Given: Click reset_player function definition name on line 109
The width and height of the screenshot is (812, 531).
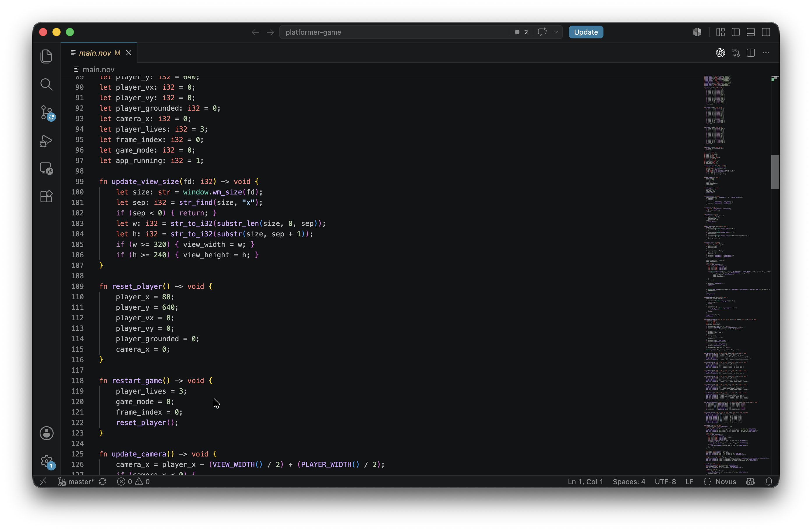Looking at the screenshot, I should click(137, 286).
